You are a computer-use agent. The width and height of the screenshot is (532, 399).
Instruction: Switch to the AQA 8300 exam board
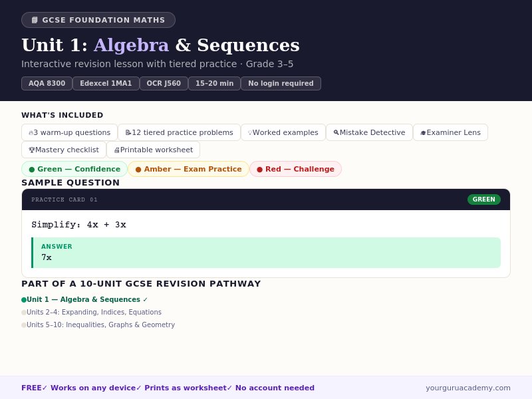[47, 83]
